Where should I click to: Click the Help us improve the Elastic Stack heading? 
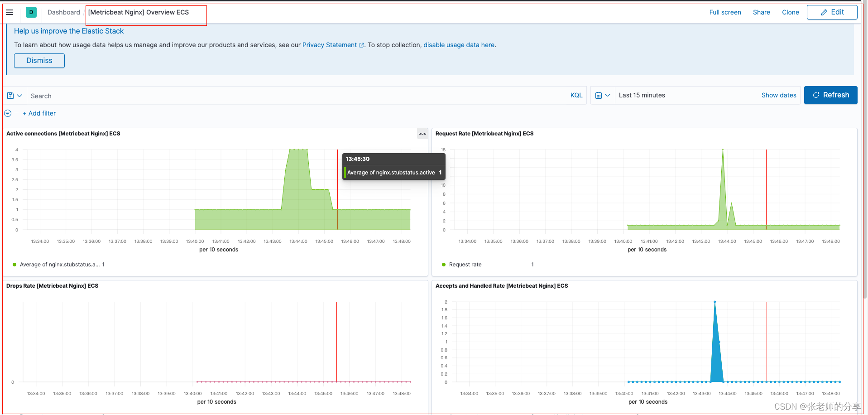click(69, 31)
